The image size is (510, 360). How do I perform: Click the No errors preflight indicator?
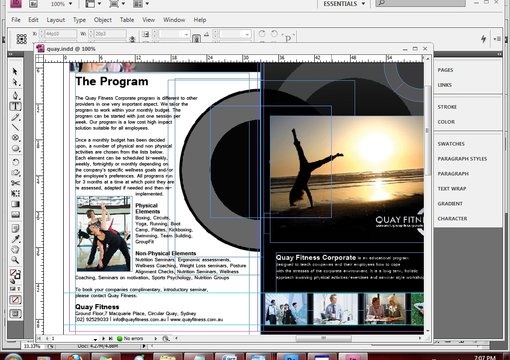click(x=130, y=338)
